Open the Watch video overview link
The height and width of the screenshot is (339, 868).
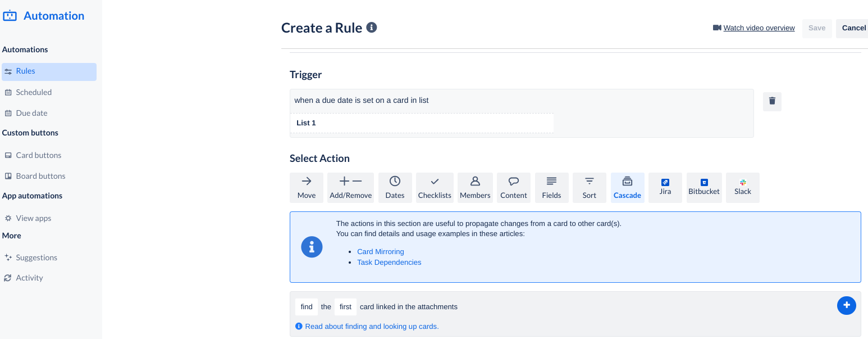pyautogui.click(x=759, y=28)
